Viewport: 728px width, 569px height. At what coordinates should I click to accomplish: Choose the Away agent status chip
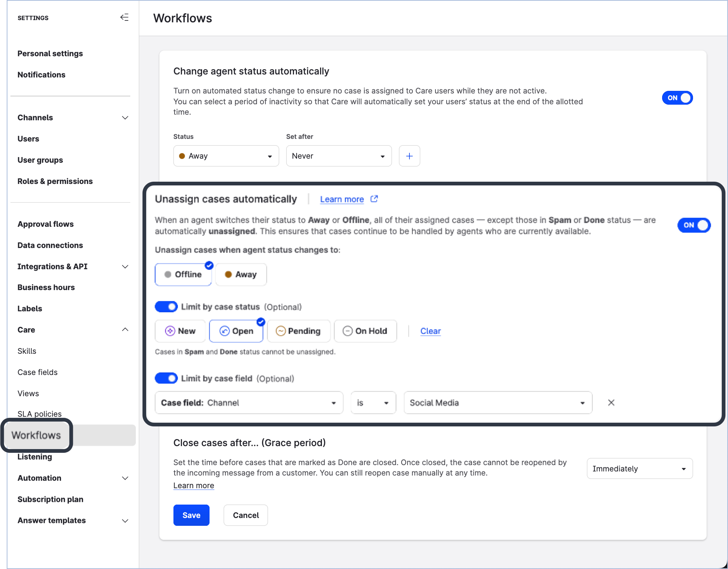[x=241, y=274]
